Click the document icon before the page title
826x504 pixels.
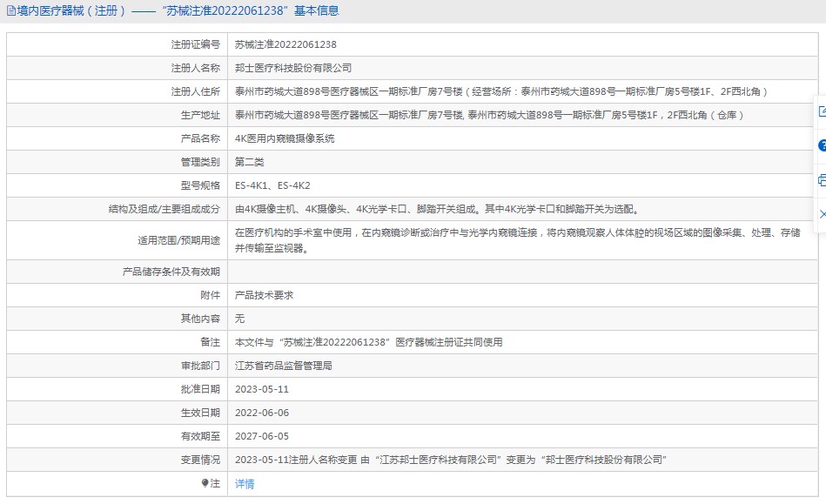pyautogui.click(x=10, y=10)
